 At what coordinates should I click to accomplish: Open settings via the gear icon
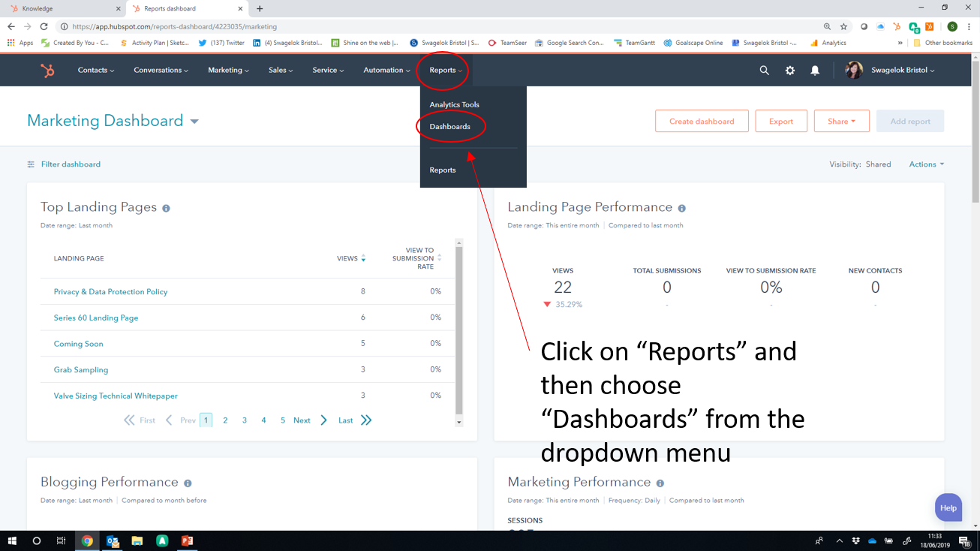[789, 71]
